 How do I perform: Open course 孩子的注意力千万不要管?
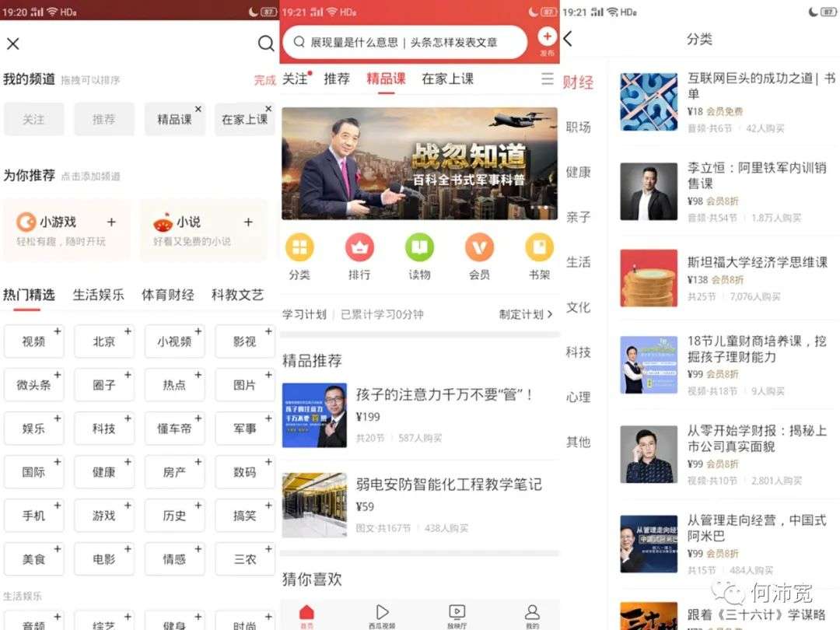click(x=419, y=415)
